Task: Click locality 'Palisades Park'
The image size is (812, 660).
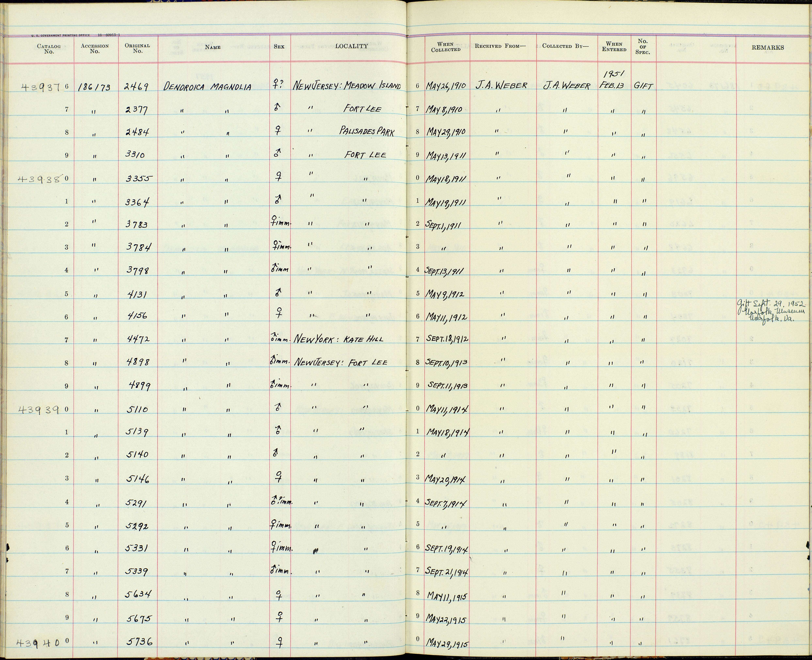Action: (367, 132)
